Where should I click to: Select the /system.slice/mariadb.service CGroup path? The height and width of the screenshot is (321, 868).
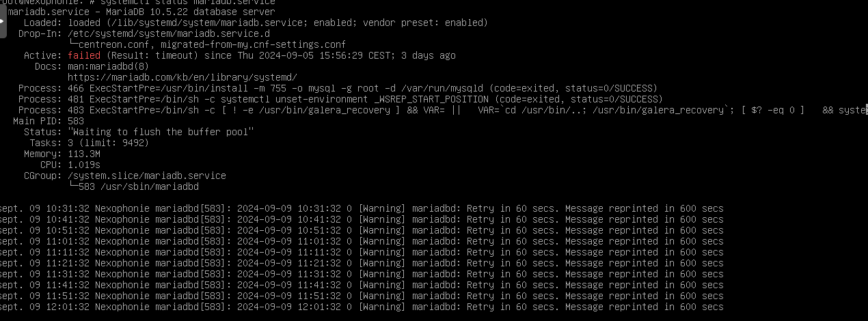click(x=147, y=176)
